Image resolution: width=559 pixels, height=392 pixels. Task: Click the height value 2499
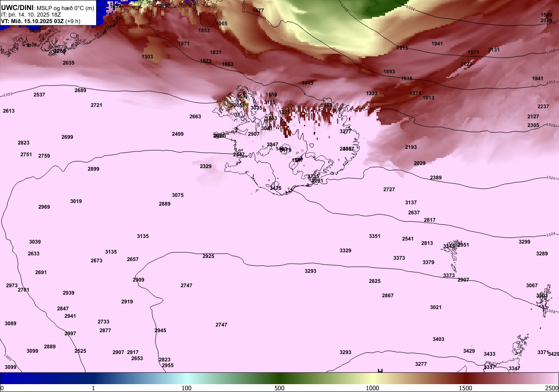coord(178,134)
